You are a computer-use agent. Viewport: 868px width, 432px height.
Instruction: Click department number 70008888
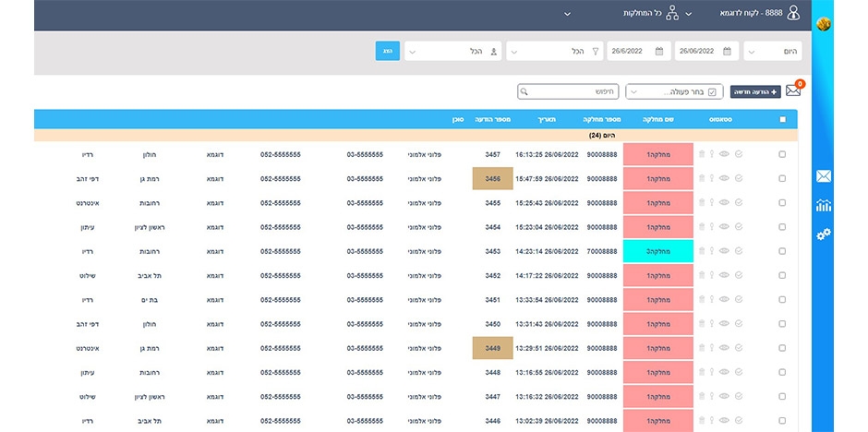[602, 251]
